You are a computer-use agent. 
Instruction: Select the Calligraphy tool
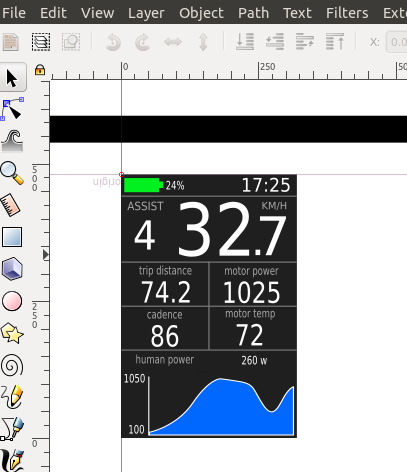pos(12,460)
